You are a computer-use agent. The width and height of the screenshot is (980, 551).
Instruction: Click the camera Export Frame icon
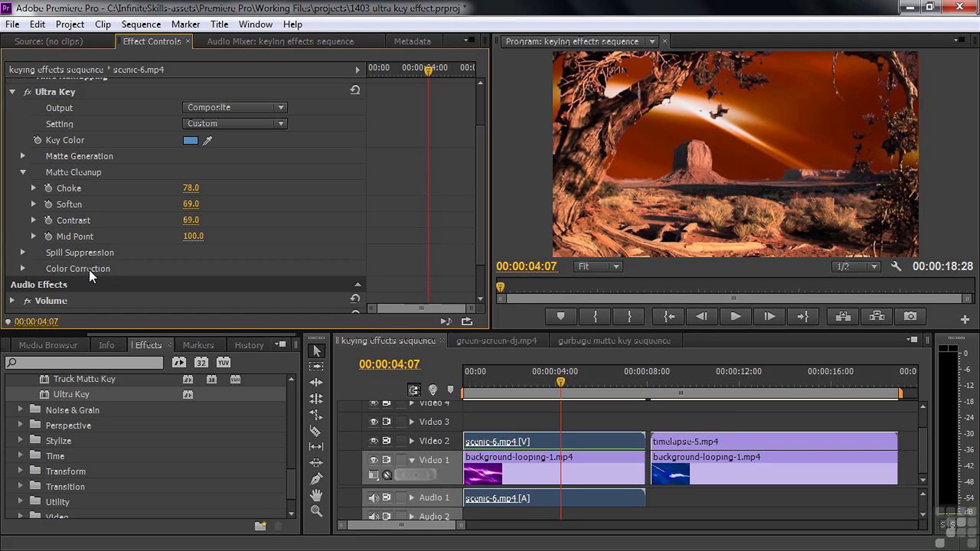[x=910, y=316]
